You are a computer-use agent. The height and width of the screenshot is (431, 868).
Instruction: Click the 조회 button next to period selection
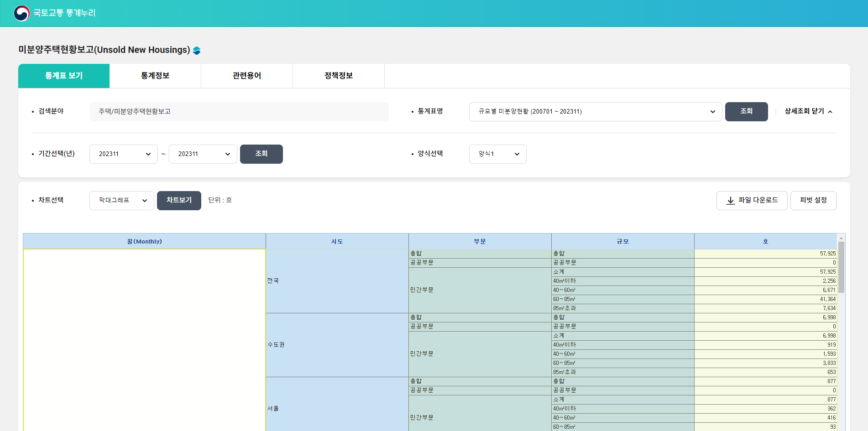pos(261,154)
